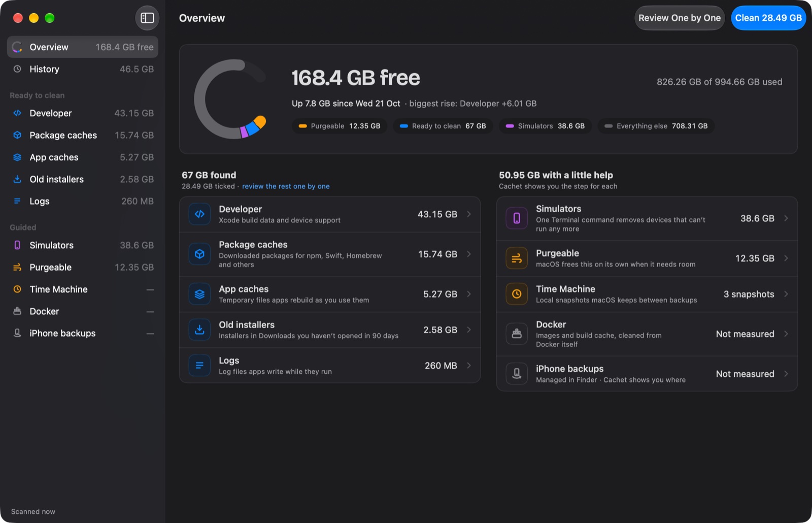Click the Package caches cube icon in the found list
The height and width of the screenshot is (523, 812).
[199, 254]
